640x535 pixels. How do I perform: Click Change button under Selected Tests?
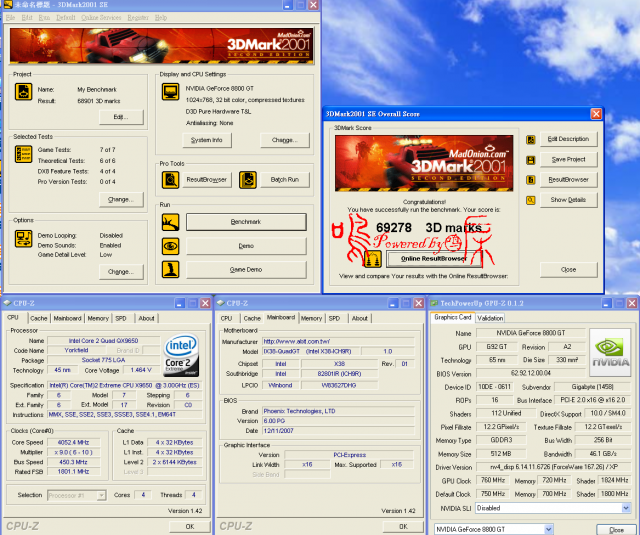pos(121,200)
